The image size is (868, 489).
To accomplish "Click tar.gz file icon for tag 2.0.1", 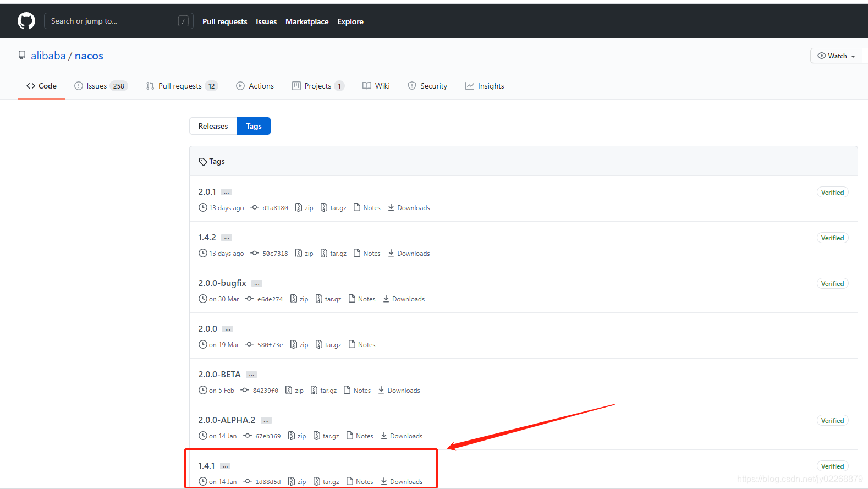I will coord(324,207).
